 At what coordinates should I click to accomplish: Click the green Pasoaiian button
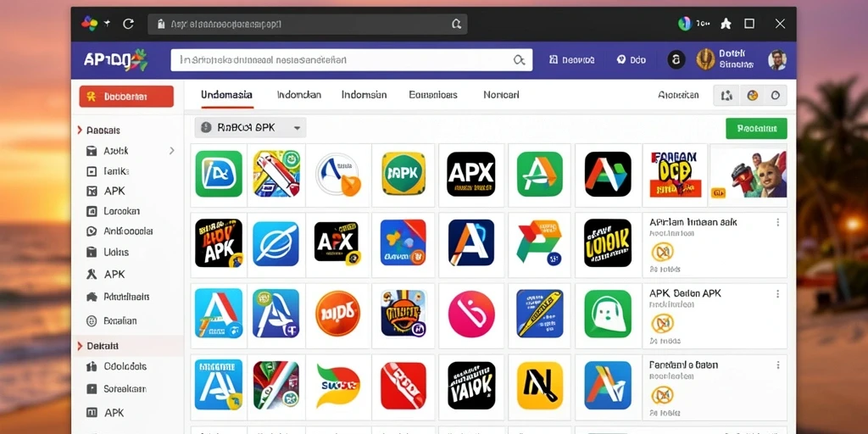(x=756, y=129)
